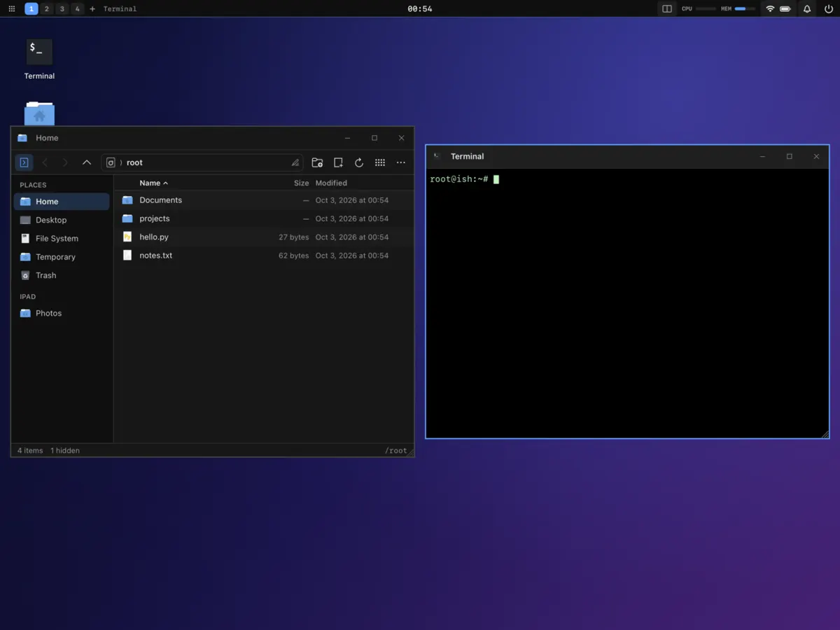Open Photos under IPAD section
The image size is (840, 630).
(x=62, y=313)
